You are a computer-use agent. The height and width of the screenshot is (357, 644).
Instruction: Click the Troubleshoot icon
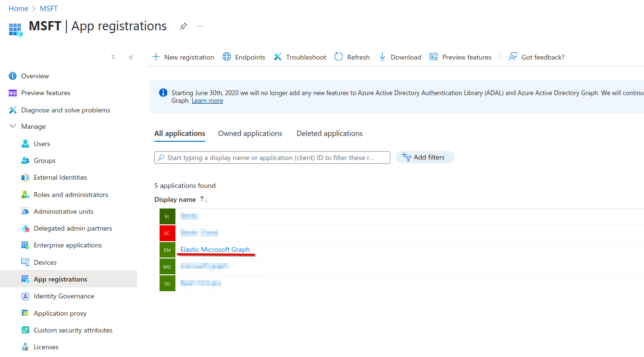click(278, 57)
